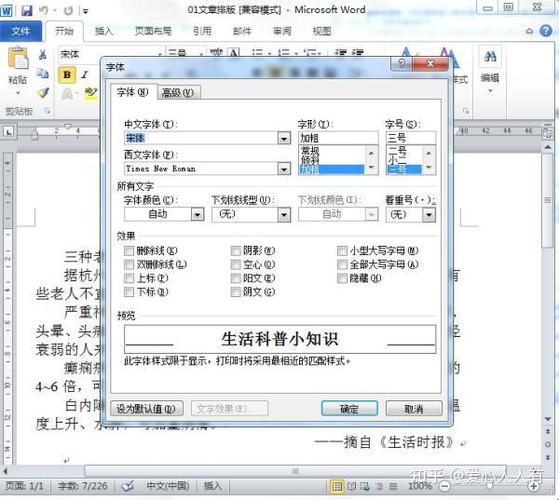Enable the 空心 outline checkbox
The image size is (559, 500).
[235, 264]
